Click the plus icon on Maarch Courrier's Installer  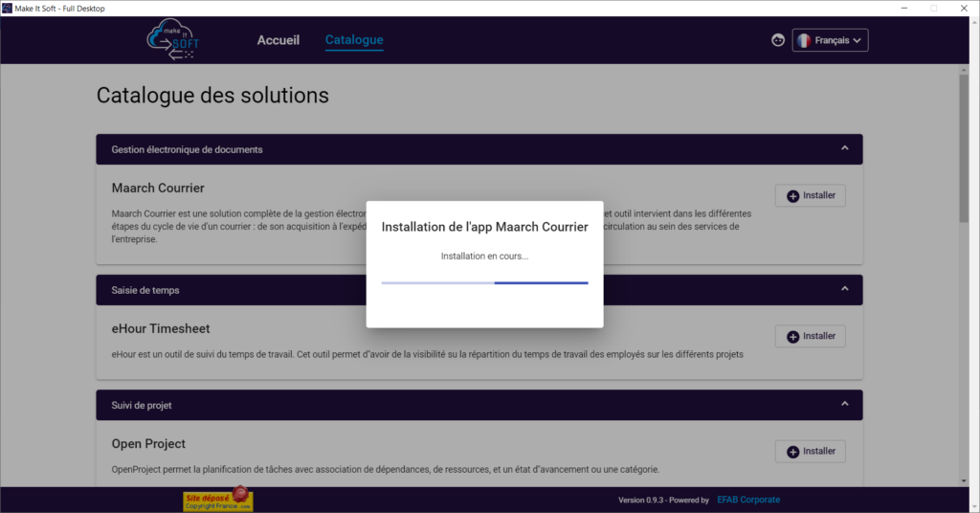pos(792,196)
